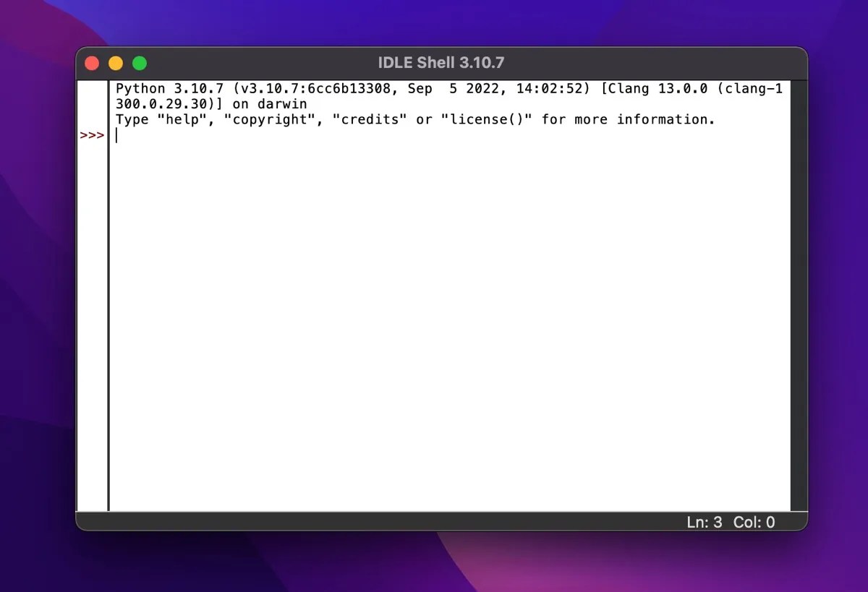Click the green zoom button
This screenshot has width=868, height=592.
click(140, 63)
